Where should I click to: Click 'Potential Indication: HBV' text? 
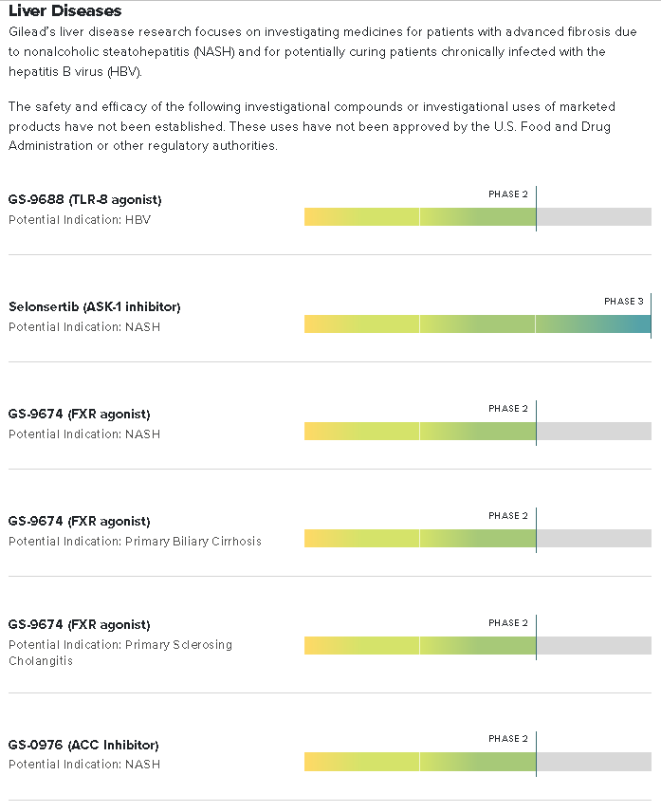coord(80,219)
